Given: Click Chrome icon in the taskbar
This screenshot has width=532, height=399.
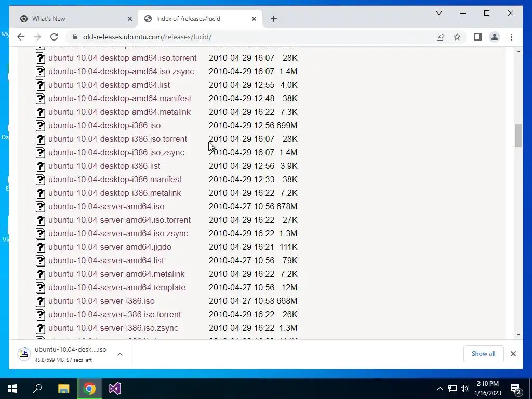Looking at the screenshot, I should [x=89, y=389].
